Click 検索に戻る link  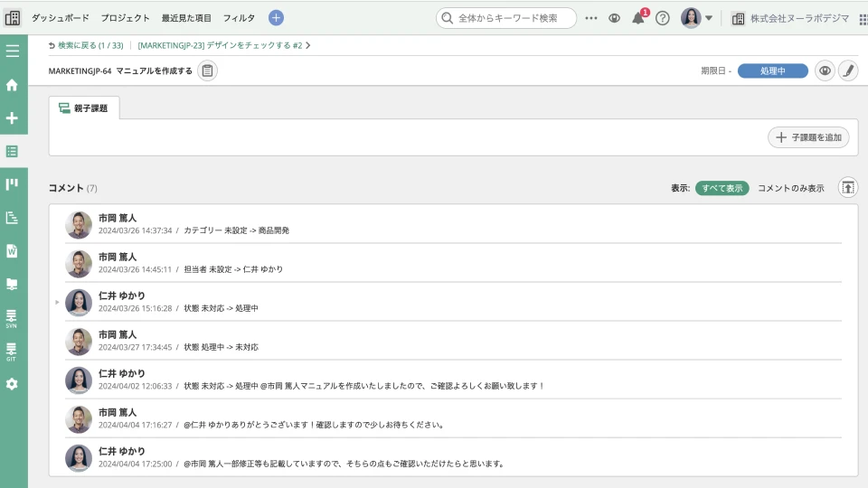(86, 45)
